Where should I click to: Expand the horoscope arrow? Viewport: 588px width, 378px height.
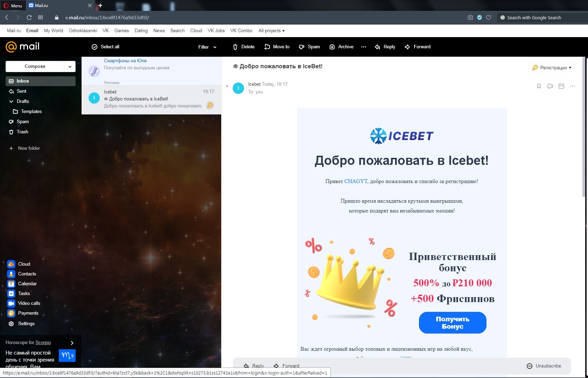click(72, 343)
